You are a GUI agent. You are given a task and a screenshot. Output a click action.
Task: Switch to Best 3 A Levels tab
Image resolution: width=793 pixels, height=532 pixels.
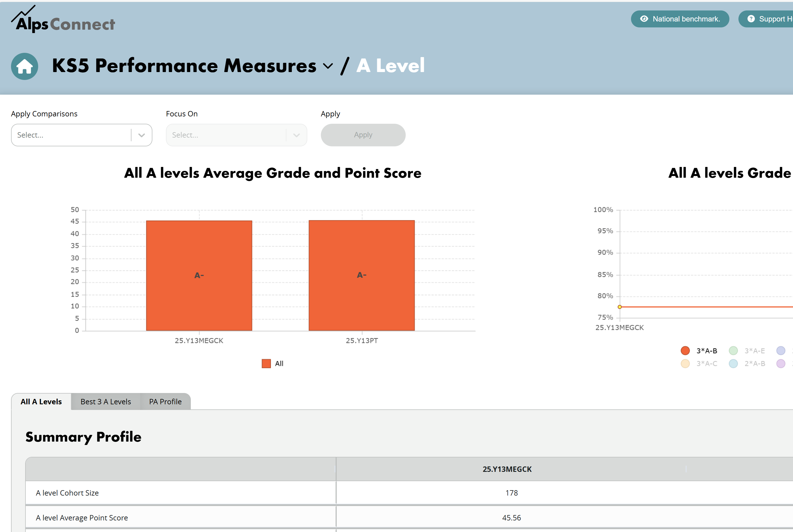pos(105,402)
